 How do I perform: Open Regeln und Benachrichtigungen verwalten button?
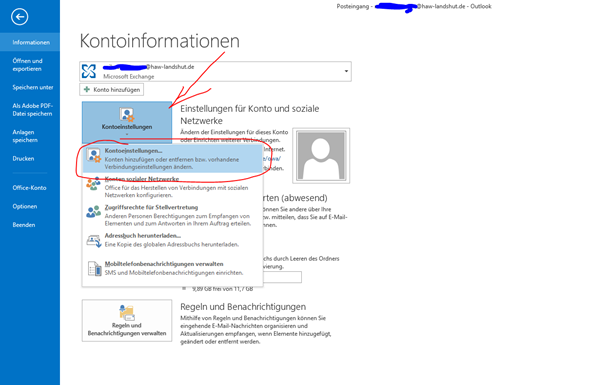[127, 321]
